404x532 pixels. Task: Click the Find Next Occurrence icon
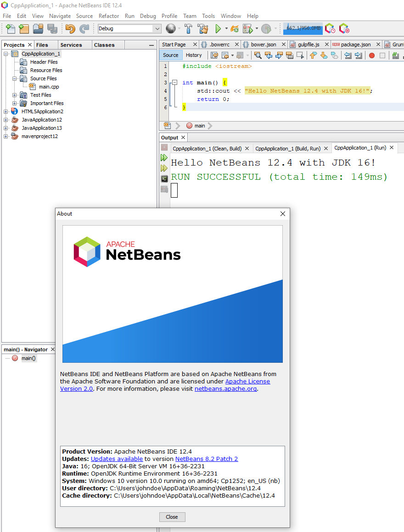(279, 55)
